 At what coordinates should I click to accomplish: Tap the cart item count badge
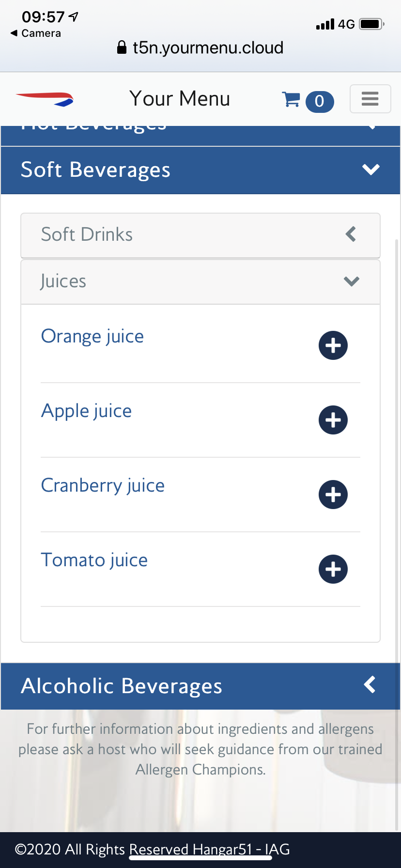(x=320, y=101)
